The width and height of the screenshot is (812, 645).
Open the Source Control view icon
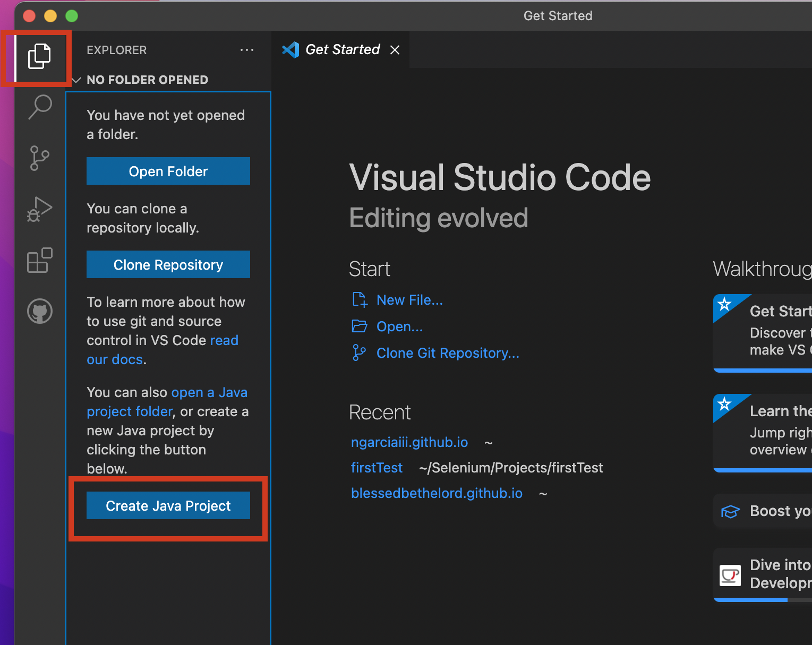(40, 158)
